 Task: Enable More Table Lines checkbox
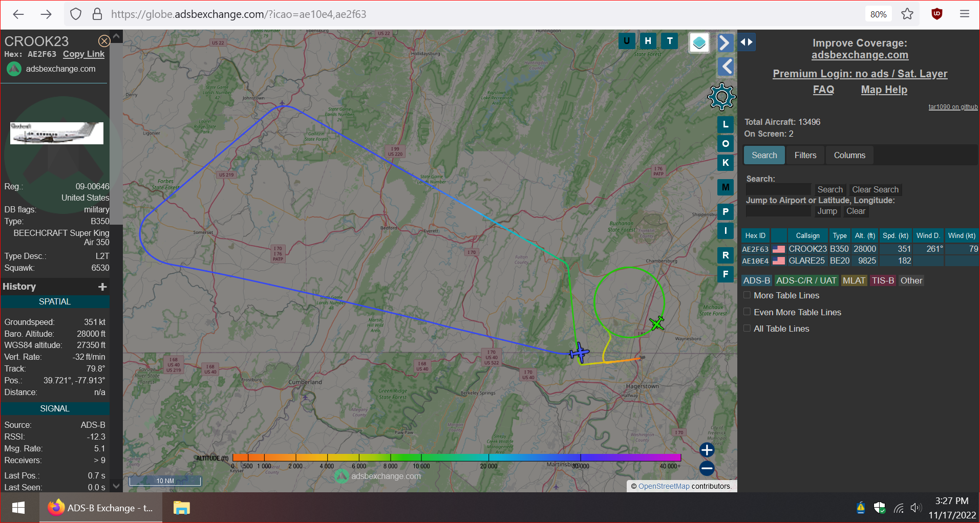[747, 295]
